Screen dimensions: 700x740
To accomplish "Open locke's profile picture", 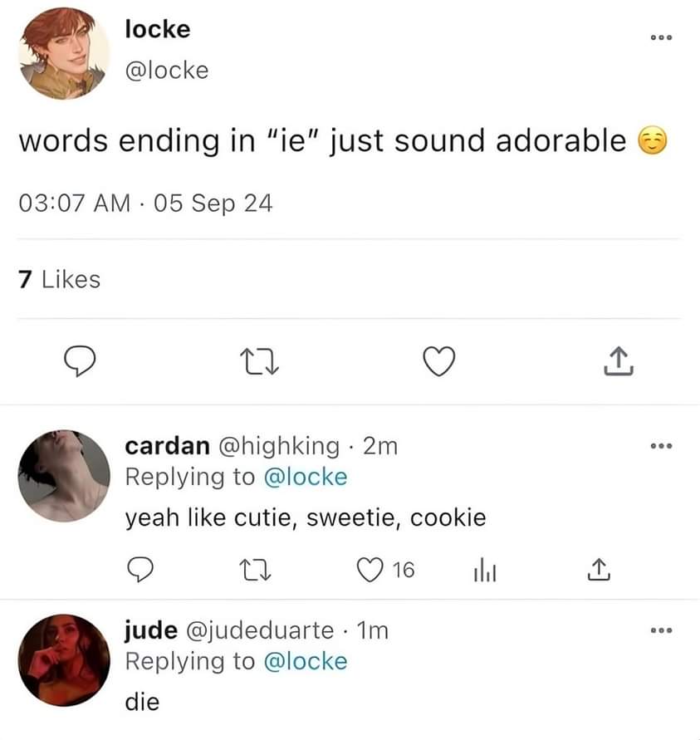I will pyautogui.click(x=63, y=53).
